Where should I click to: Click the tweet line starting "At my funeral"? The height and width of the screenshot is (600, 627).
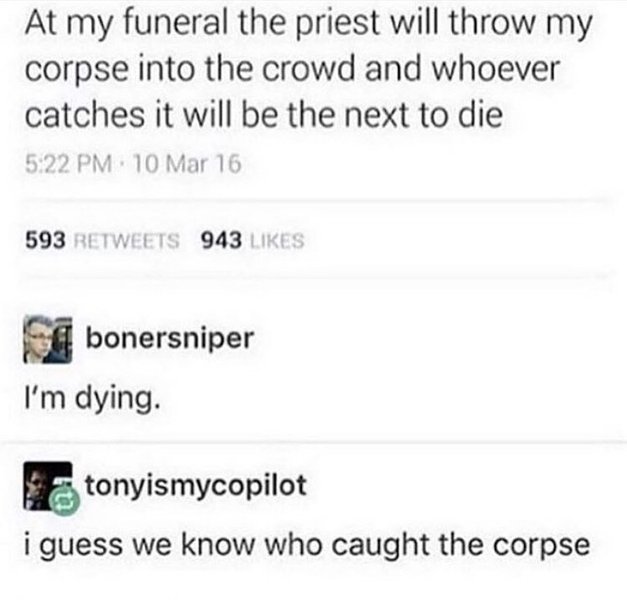point(312,26)
